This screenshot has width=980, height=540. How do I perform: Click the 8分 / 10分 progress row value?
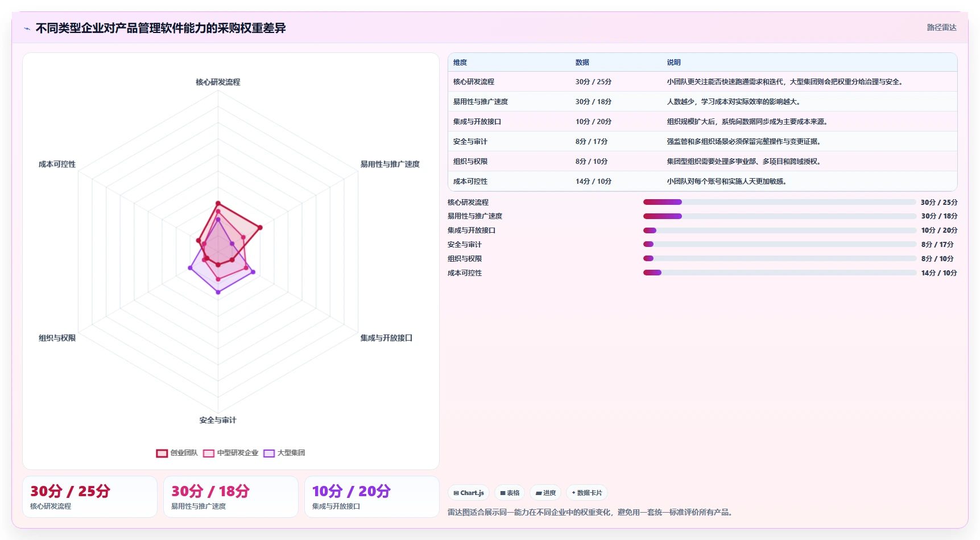click(937, 258)
